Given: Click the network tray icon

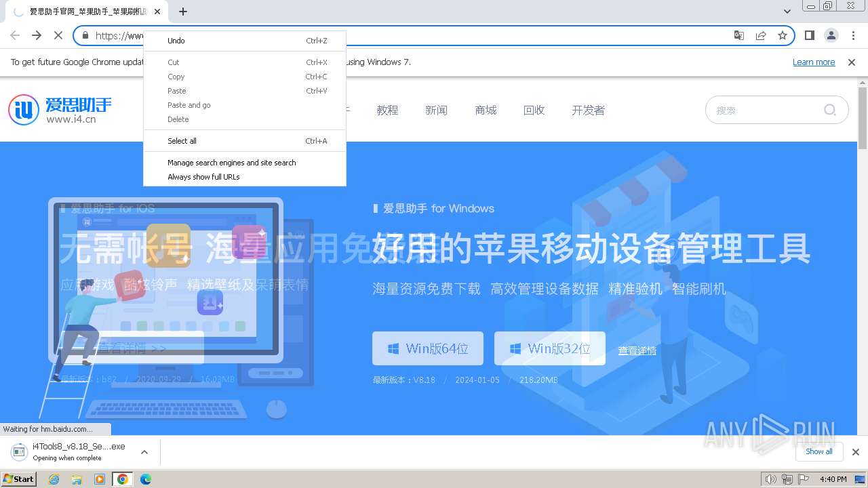Looking at the screenshot, I should click(x=787, y=479).
